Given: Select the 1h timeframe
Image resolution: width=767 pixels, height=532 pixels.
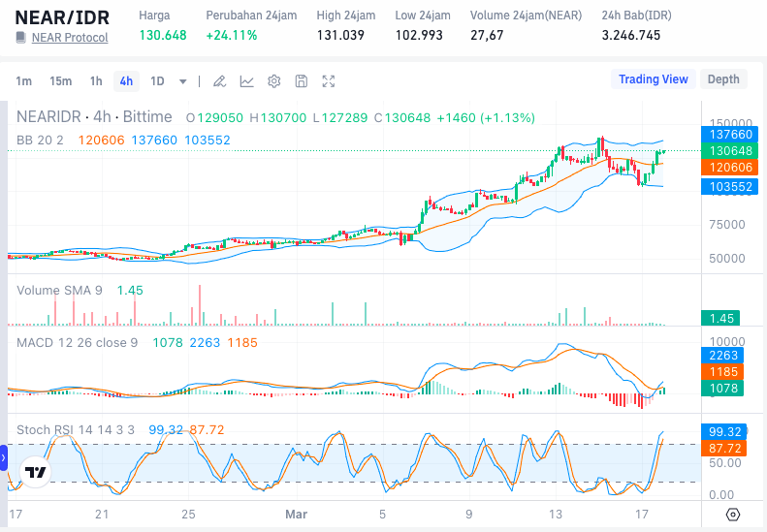Looking at the screenshot, I should [x=96, y=81].
